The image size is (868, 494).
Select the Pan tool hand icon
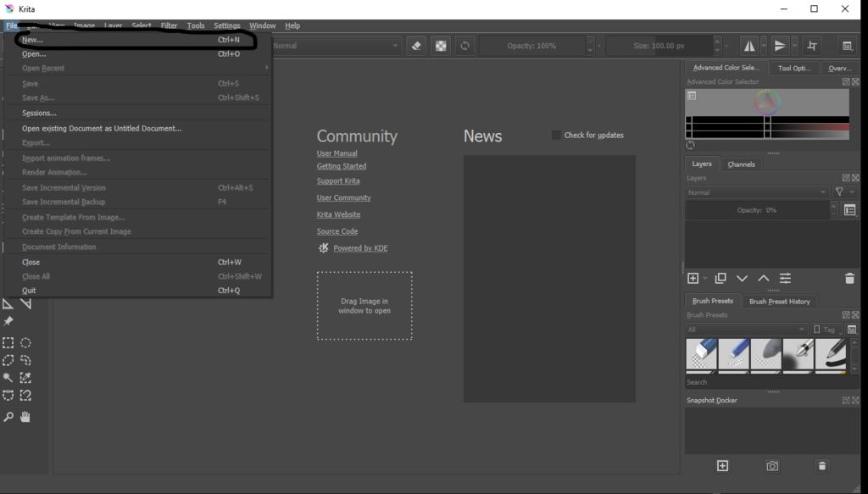pyautogui.click(x=25, y=417)
